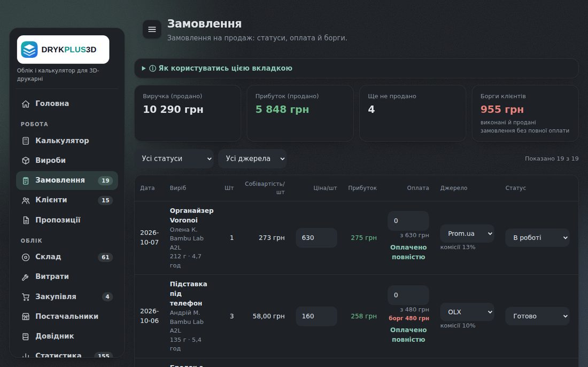Image resolution: width=588 pixels, height=367 pixels.
Task: Click the Клієнти people icon
Action: pyautogui.click(x=26, y=200)
